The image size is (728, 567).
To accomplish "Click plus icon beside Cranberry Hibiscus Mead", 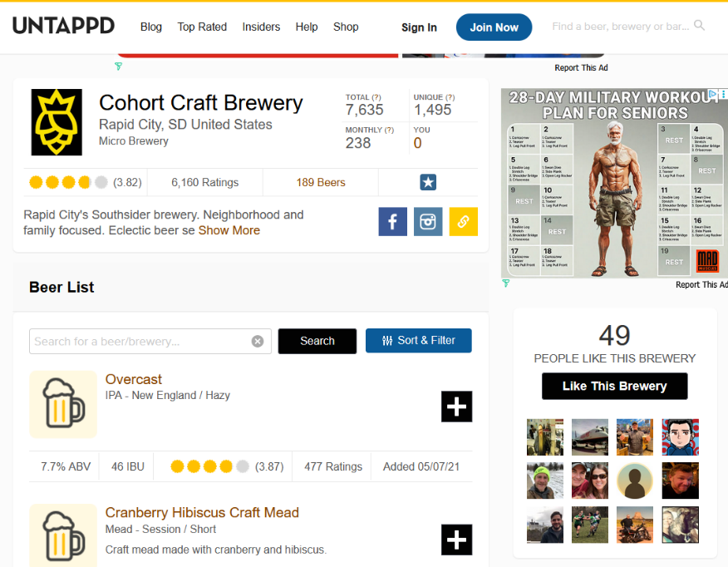I will (456, 540).
